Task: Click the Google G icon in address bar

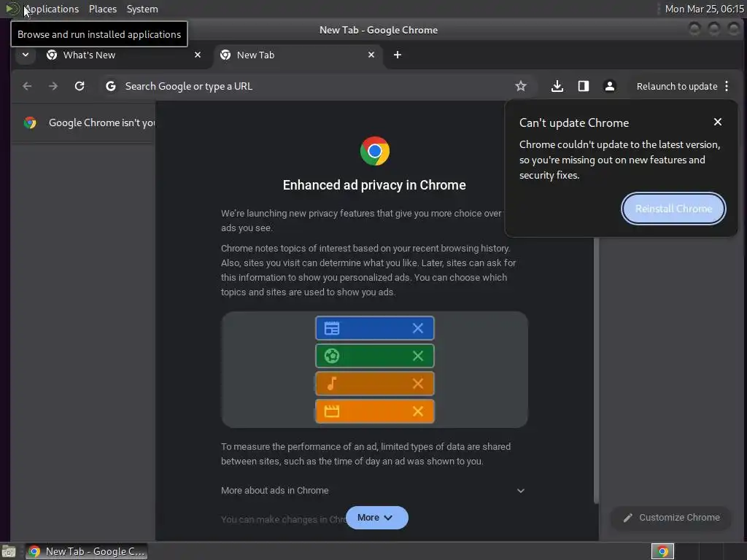Action: [111, 86]
